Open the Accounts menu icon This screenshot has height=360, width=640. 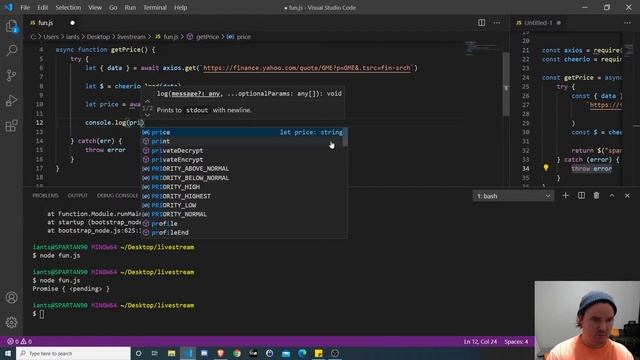(11, 298)
